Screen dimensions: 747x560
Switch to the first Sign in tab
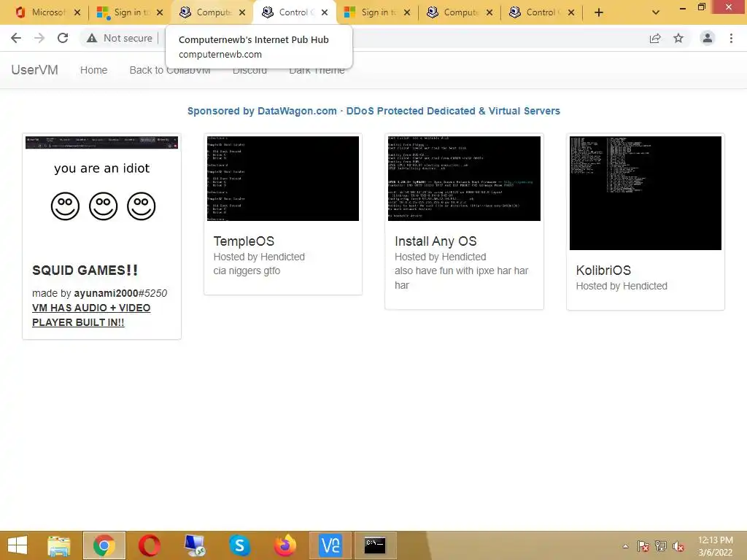click(x=125, y=12)
